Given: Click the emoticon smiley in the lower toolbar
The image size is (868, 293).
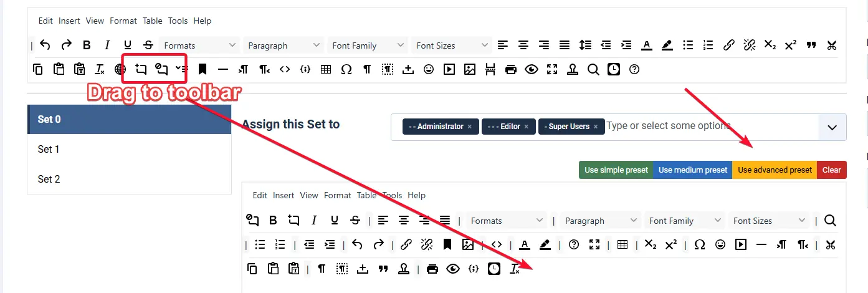Looking at the screenshot, I should click(720, 244).
